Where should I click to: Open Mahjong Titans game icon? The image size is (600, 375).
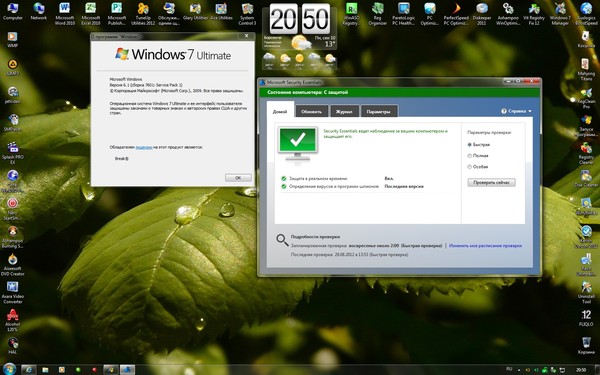click(x=586, y=69)
